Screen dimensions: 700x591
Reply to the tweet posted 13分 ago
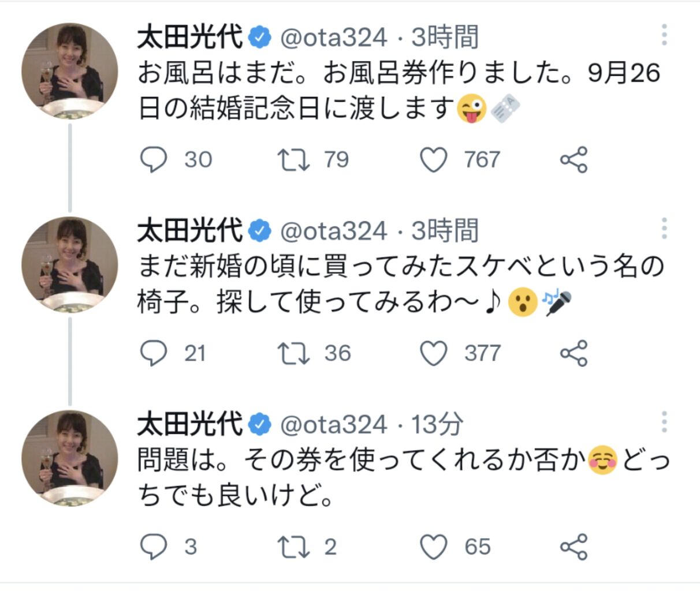153,547
